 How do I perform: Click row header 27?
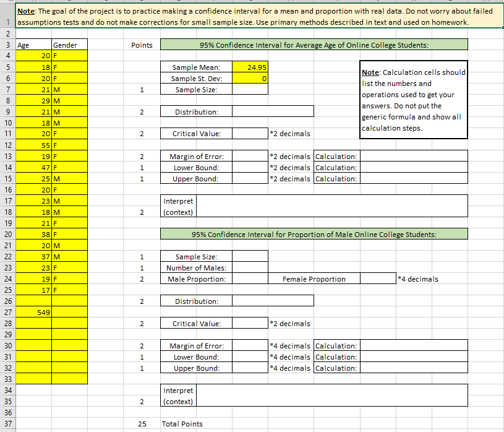point(7,313)
